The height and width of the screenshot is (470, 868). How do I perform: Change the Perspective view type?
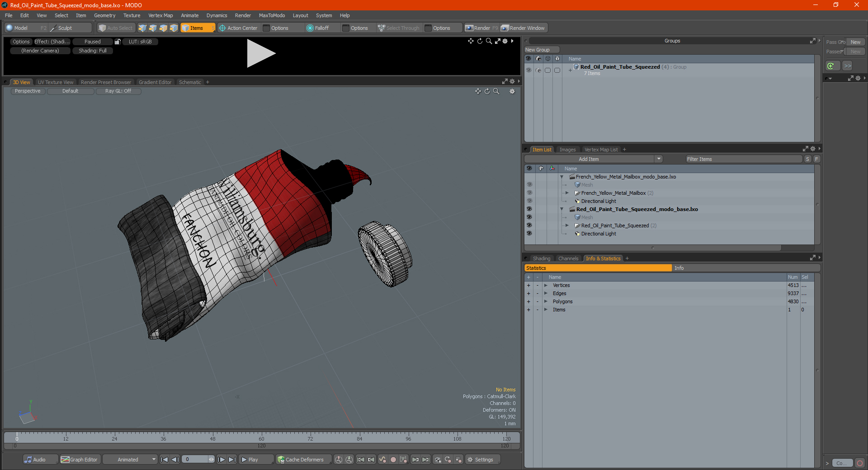(28, 91)
